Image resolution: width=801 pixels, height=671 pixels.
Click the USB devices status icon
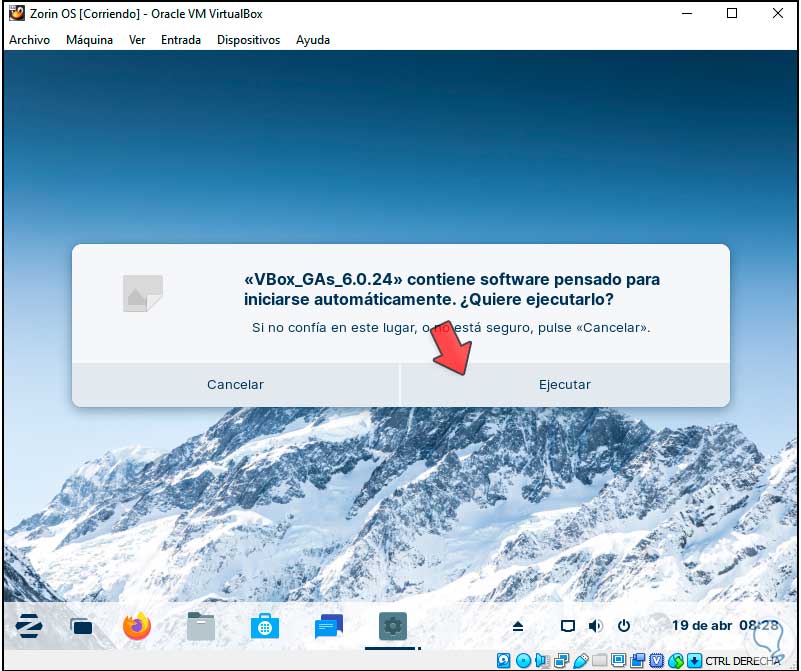581,661
